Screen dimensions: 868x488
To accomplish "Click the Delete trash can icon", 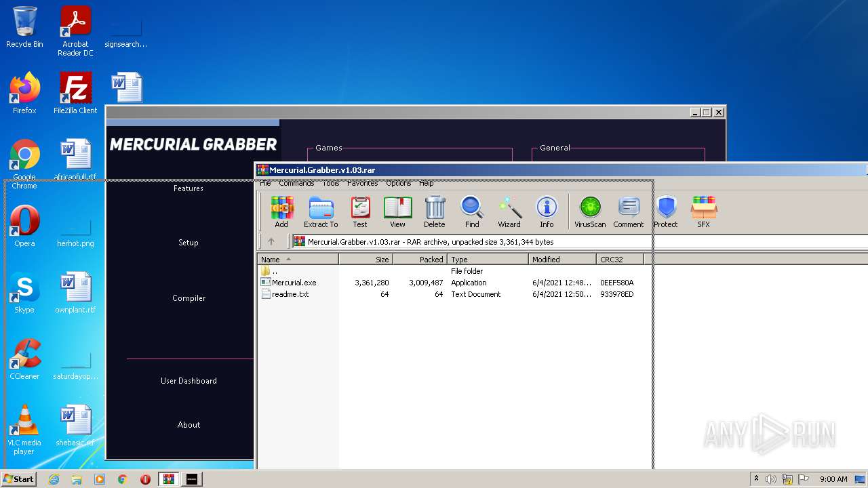I will tap(435, 212).
